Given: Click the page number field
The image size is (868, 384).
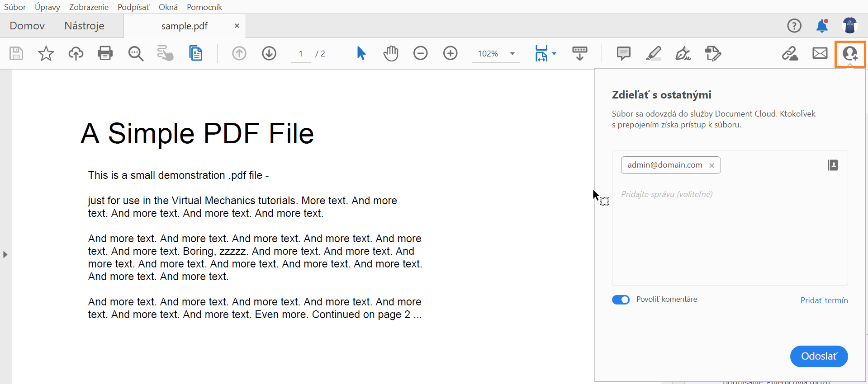Looking at the screenshot, I should [x=301, y=54].
